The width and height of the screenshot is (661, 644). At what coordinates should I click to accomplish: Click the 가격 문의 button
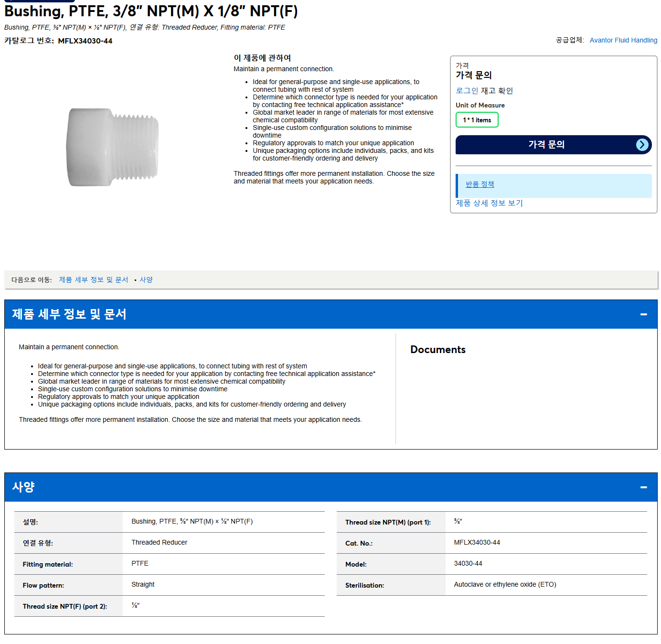pos(554,145)
